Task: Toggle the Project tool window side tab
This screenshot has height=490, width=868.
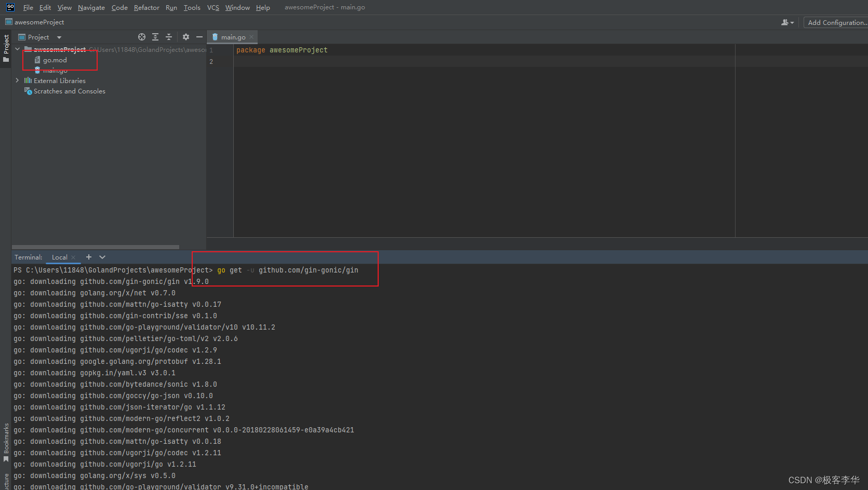Action: (x=6, y=48)
